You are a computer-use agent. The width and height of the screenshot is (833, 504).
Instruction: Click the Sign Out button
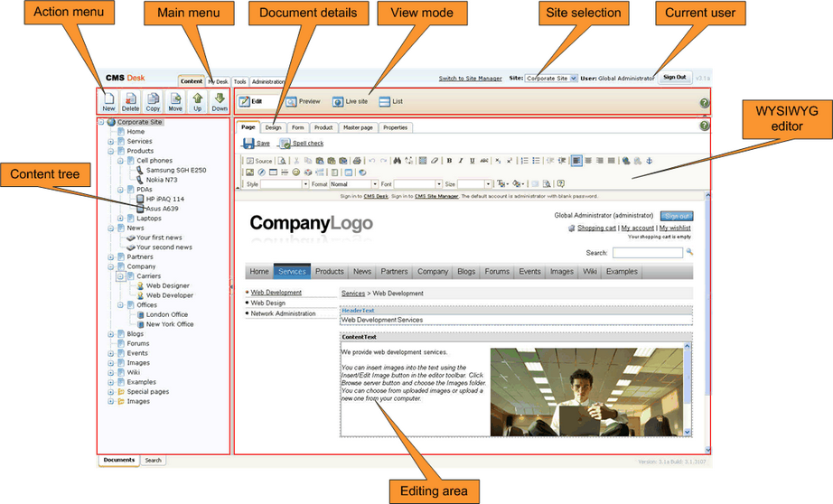click(x=675, y=78)
